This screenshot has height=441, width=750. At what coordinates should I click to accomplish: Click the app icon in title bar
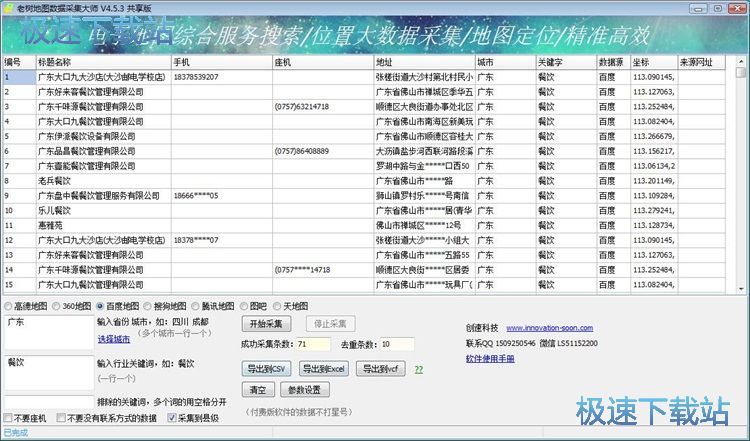click(x=8, y=8)
